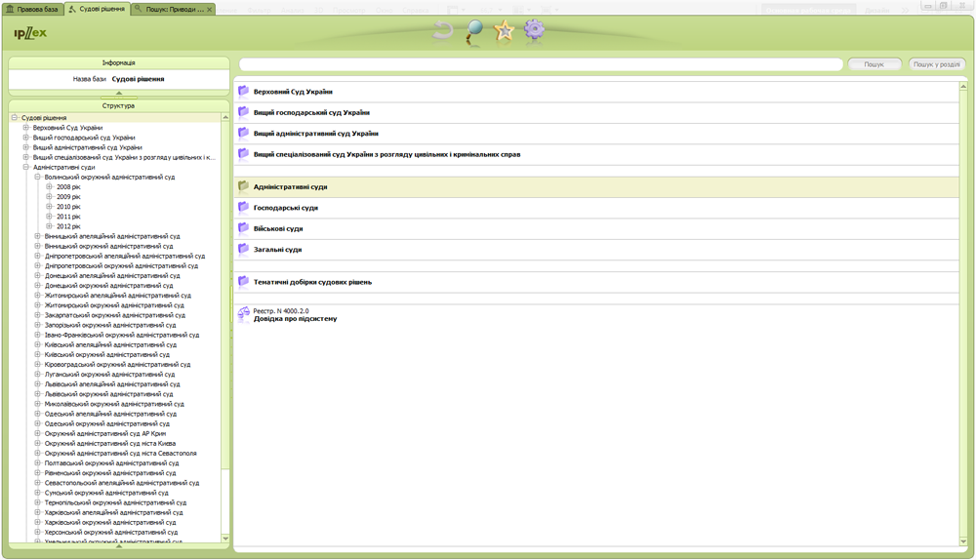Image resolution: width=976 pixels, height=560 pixels.
Task: Click the tree panel scroll-up arrow
Action: 225,117
